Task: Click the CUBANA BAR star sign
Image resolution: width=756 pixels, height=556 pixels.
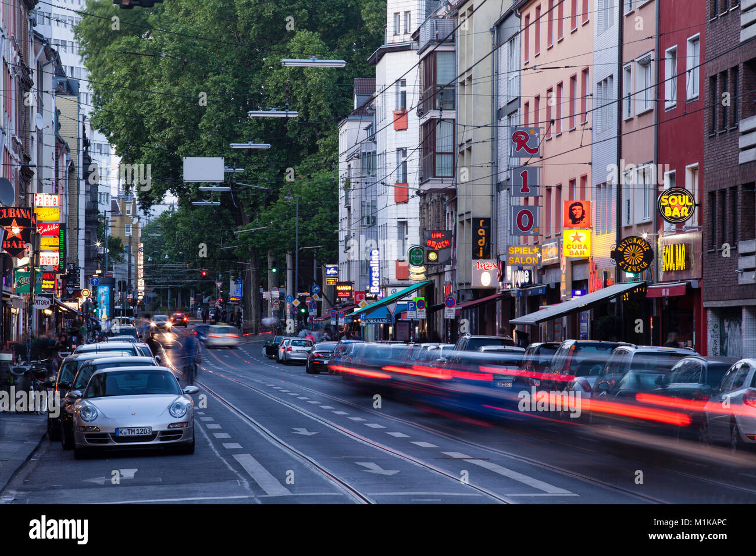Action: (16, 231)
